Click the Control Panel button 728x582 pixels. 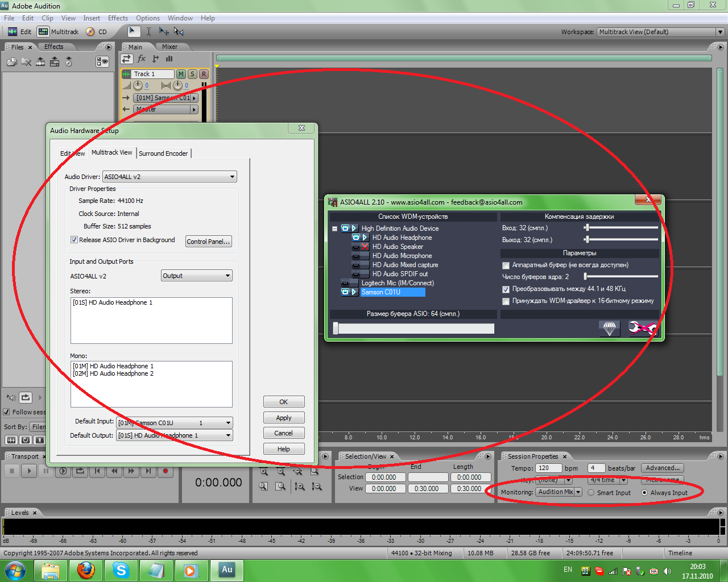point(208,242)
